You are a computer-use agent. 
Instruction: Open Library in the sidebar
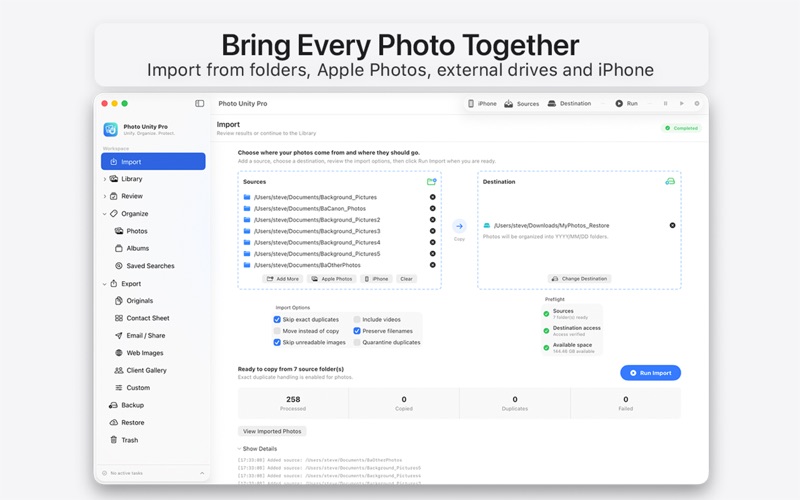click(132, 179)
